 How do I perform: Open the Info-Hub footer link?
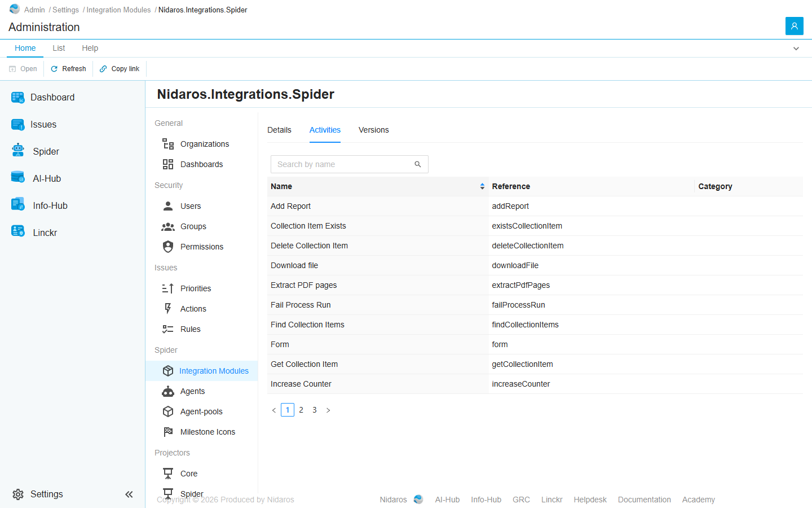coord(486,500)
